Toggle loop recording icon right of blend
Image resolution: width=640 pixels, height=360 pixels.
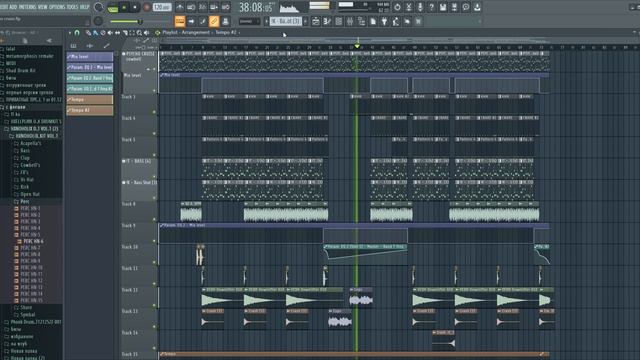(x=225, y=7)
